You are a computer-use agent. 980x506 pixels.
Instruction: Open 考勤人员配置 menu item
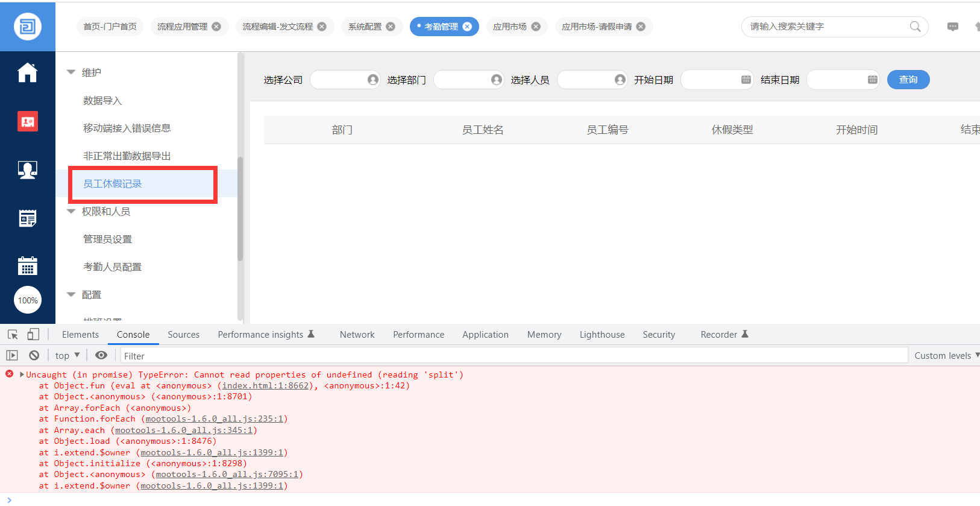112,267
